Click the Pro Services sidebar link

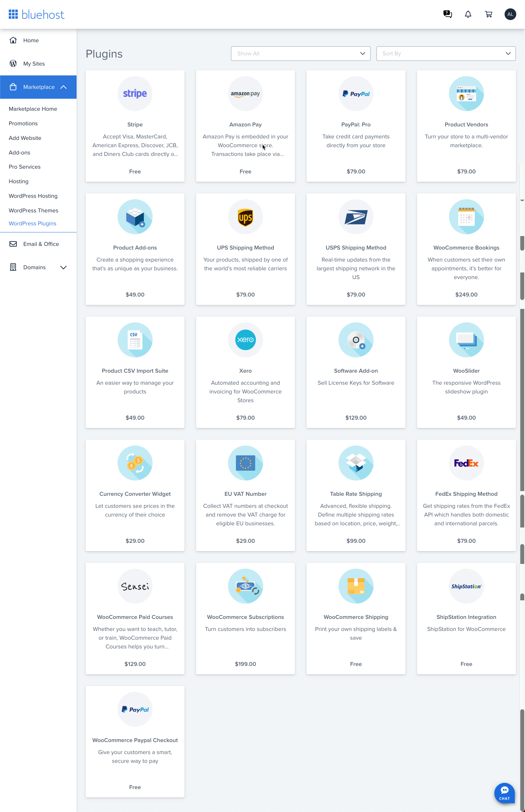(25, 167)
